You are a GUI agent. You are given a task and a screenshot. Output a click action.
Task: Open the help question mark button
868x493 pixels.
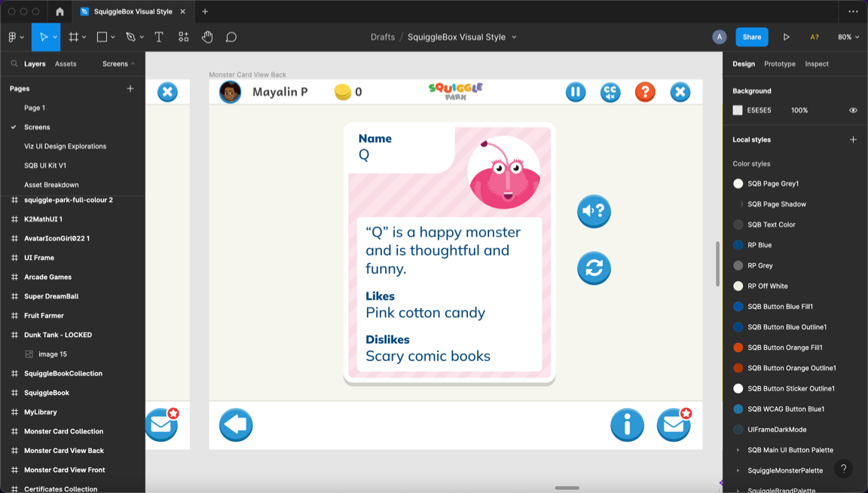[x=844, y=469]
